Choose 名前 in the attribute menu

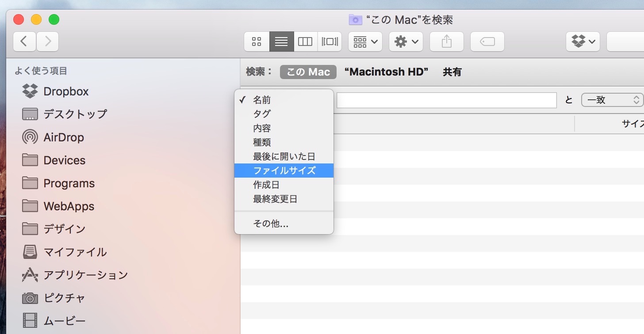point(284,100)
